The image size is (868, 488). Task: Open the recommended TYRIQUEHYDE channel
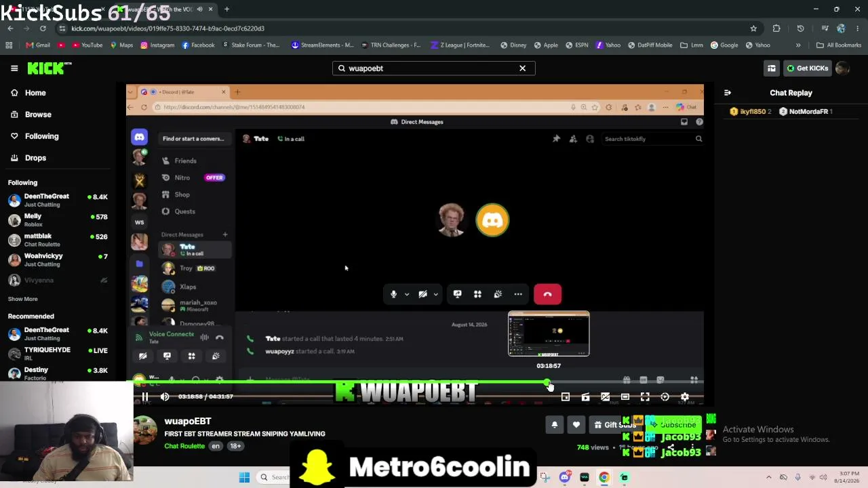coord(58,353)
